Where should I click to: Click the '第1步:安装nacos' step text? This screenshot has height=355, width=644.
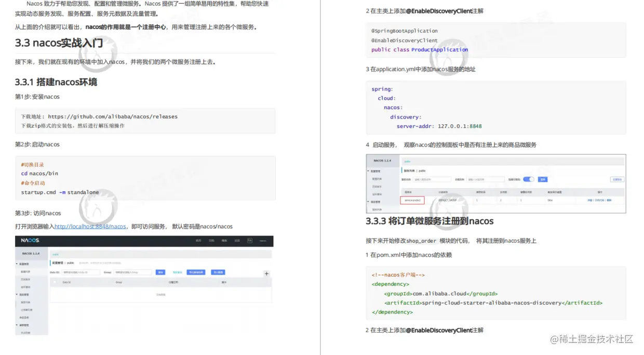click(x=37, y=97)
